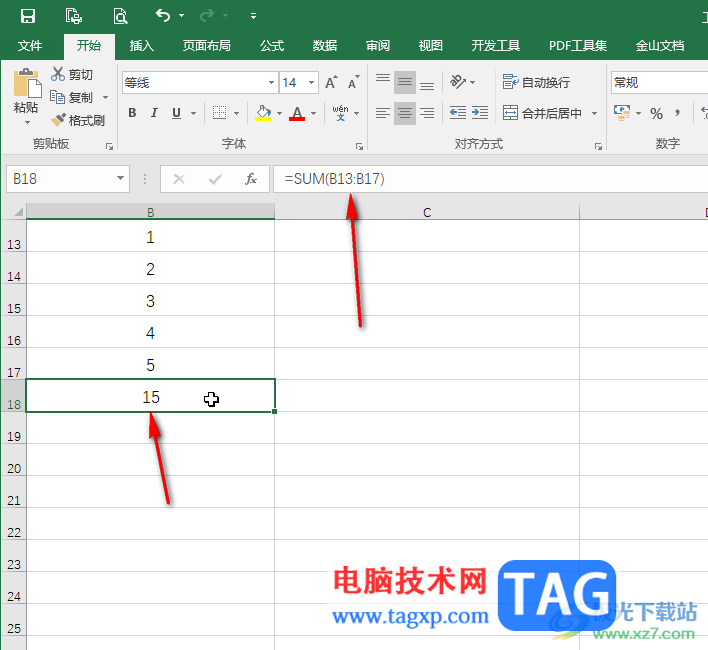Switch to the 审阅 (Review) tab
The width and height of the screenshot is (708, 650).
(378, 46)
